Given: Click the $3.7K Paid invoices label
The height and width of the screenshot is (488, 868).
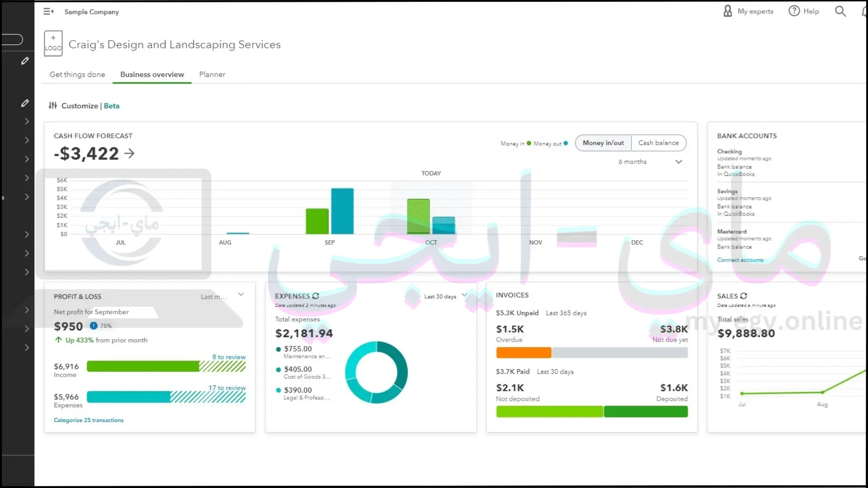Looking at the screenshot, I should [x=513, y=372].
